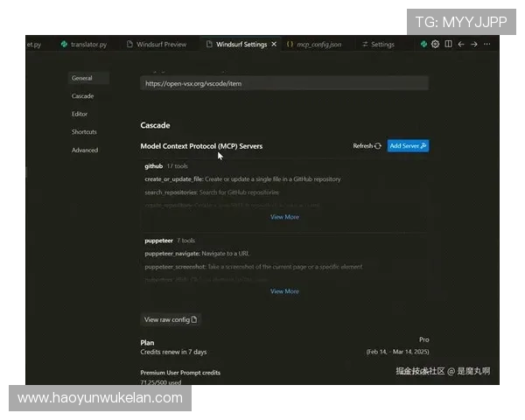Click the Refresh MCP servers button
This screenshot has height=420, width=525.
click(x=367, y=146)
